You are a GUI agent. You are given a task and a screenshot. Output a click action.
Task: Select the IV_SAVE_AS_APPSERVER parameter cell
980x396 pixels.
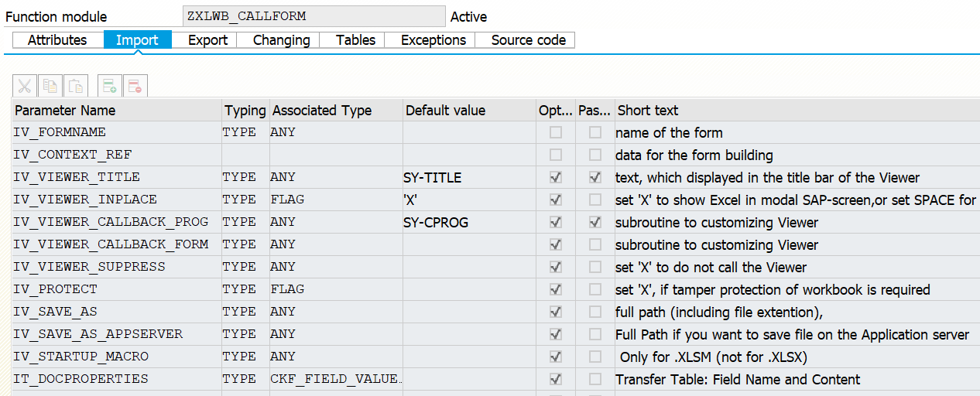pyautogui.click(x=117, y=334)
